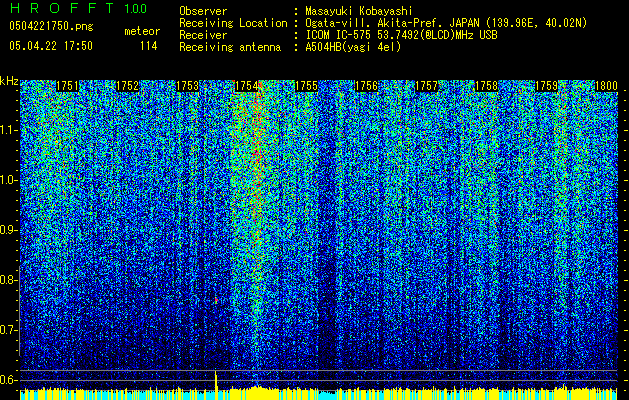Click the meteor label
Image resolution: width=629 pixels, height=400 pixels.
(x=142, y=31)
